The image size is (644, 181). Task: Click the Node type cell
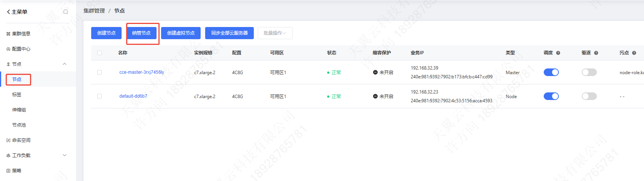(511, 97)
